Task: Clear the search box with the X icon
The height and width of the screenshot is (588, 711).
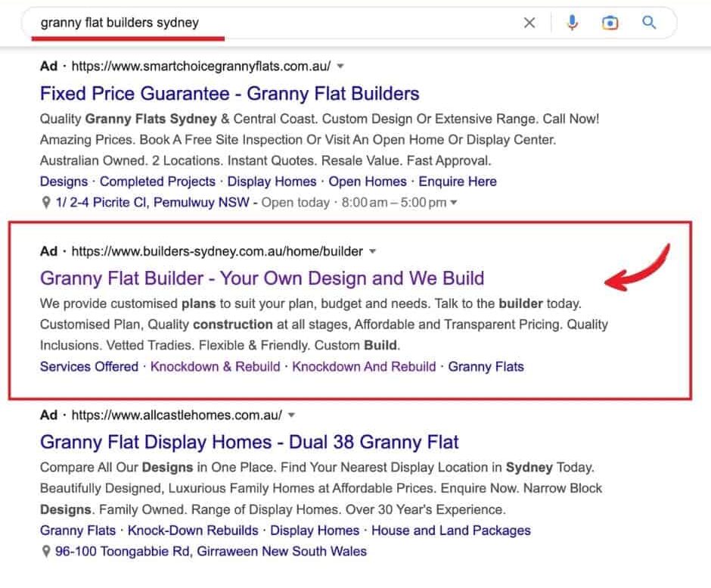Action: [529, 23]
